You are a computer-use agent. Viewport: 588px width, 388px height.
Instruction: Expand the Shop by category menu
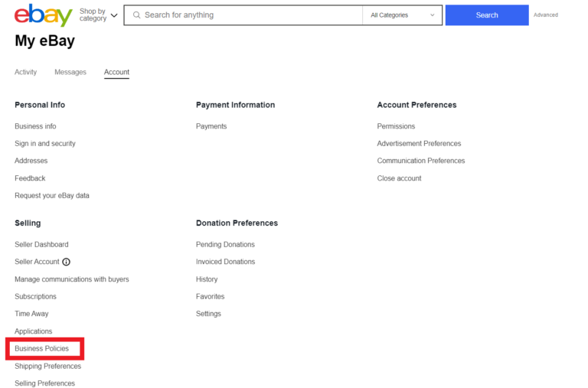(99, 15)
